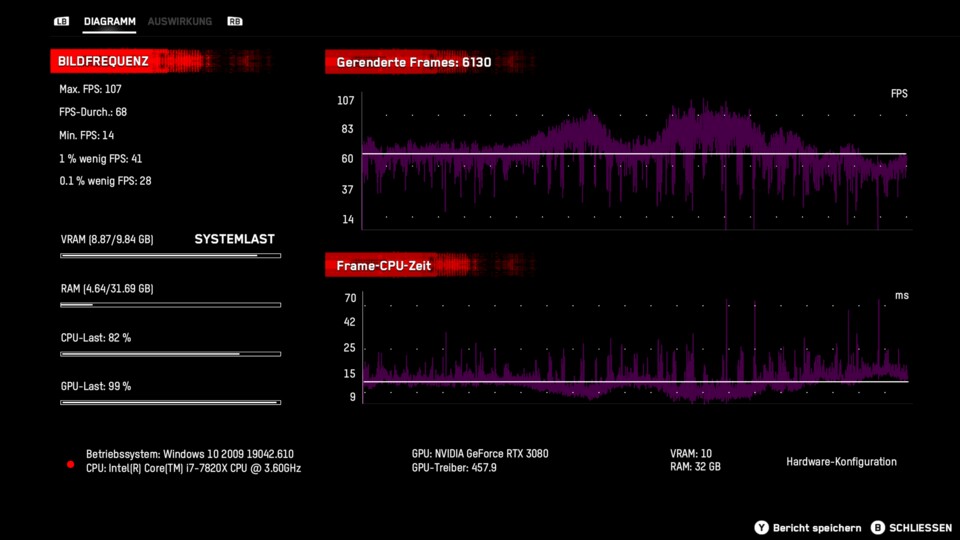960x540 pixels.
Task: Click the red dot beside Betriebssystem
Action: click(x=70, y=464)
